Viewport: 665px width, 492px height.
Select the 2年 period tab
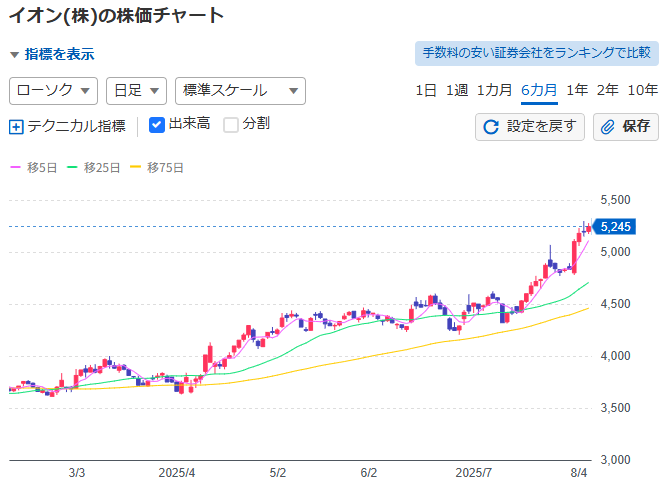(607, 90)
